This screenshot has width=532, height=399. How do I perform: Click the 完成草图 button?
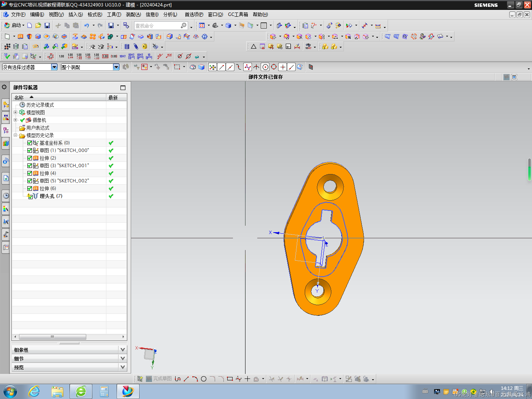[x=159, y=379]
